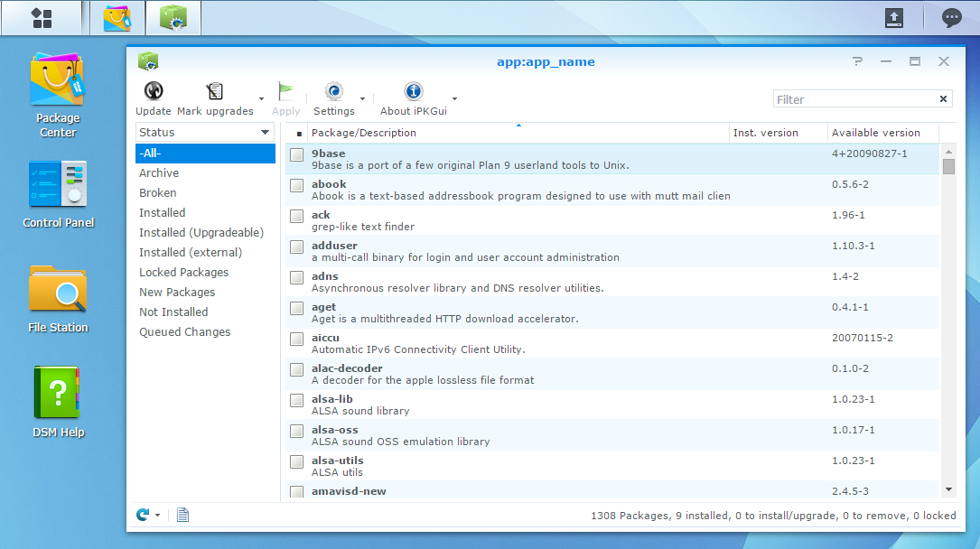
Task: Click the 'grep-like text finder' description
Action: coord(363,227)
